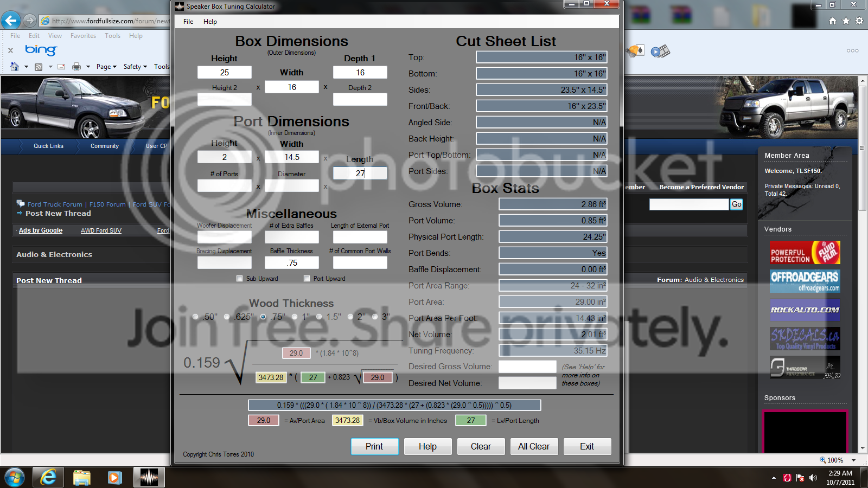The height and width of the screenshot is (488, 868).
Task: Click the Exit button
Action: point(587,446)
